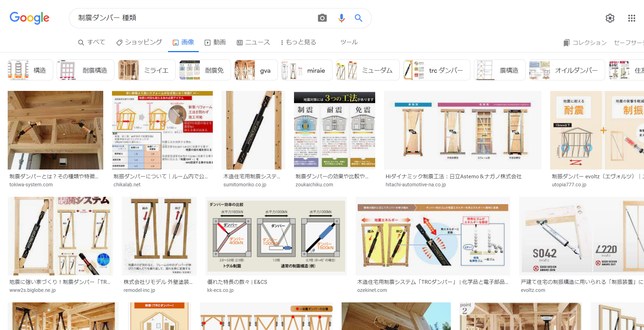Image resolution: width=644 pixels, height=330 pixels.
Task: Click the search by image camera icon
Action: [x=322, y=18]
